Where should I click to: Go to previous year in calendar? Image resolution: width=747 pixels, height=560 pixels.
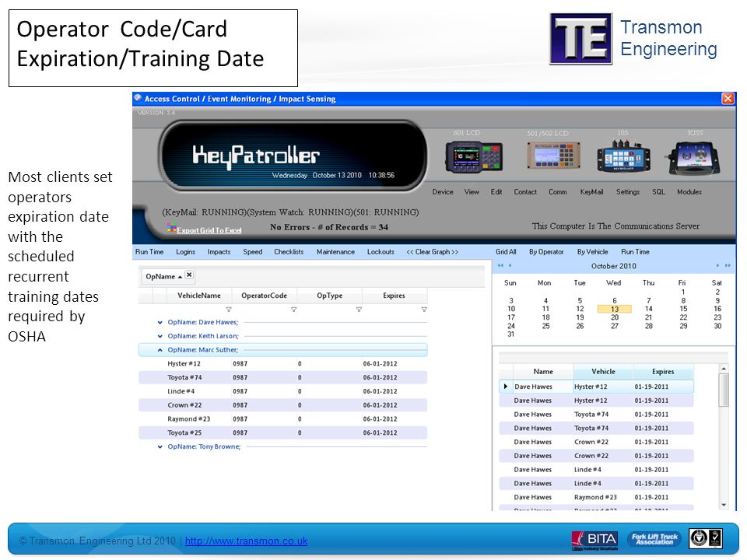500,265
